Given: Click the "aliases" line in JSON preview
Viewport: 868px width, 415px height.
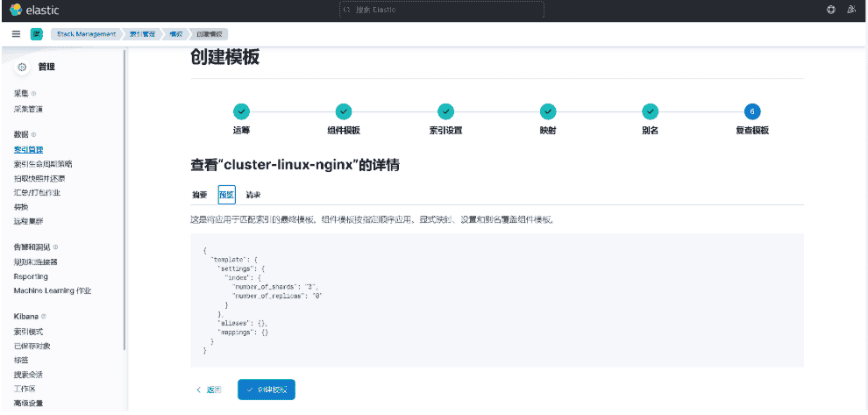Looking at the screenshot, I should click(244, 323).
